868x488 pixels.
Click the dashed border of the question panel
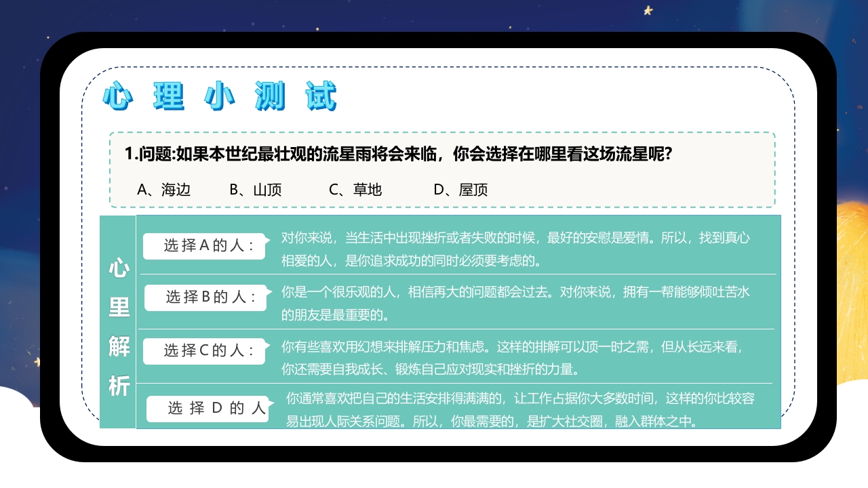tap(441, 133)
